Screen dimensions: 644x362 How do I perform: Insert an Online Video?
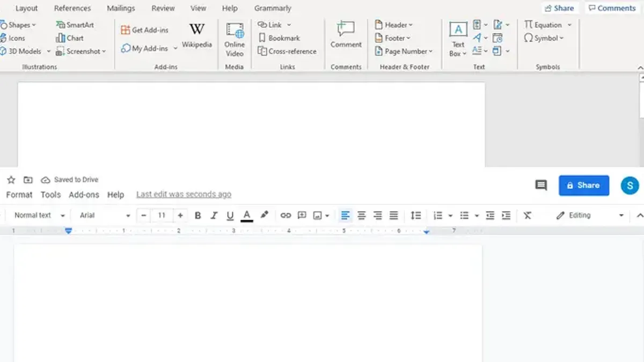(235, 40)
